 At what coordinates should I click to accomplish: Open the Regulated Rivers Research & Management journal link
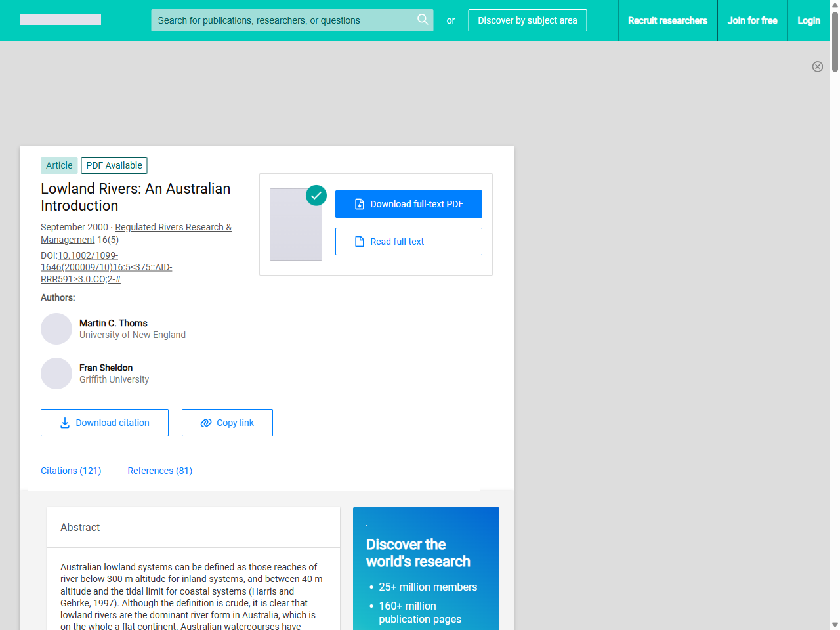173,227
